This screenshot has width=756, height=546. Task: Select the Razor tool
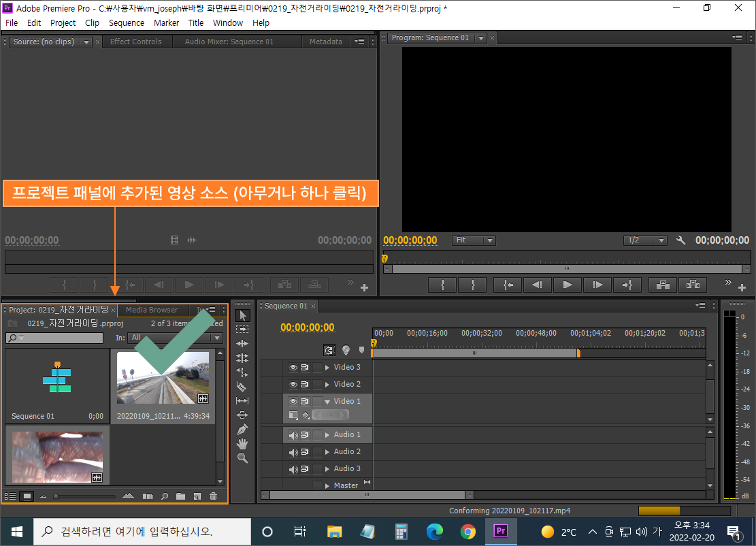coord(242,386)
